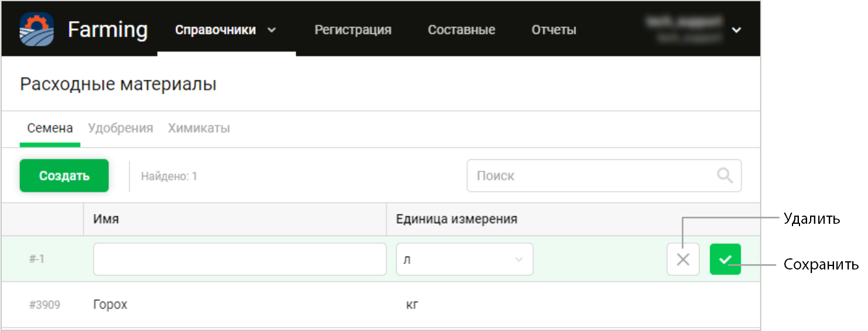Open the Справочники menu
Screen dimensions: 868x331
point(215,30)
